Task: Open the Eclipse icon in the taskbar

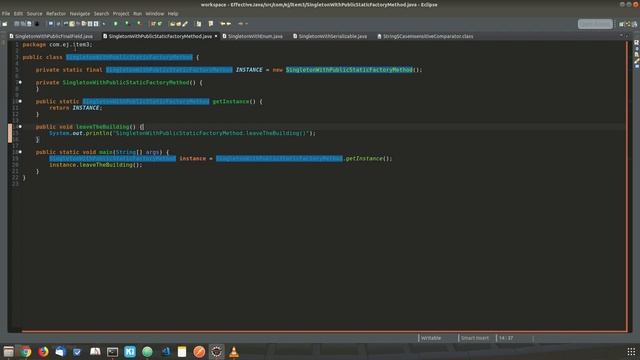Action: point(216,351)
